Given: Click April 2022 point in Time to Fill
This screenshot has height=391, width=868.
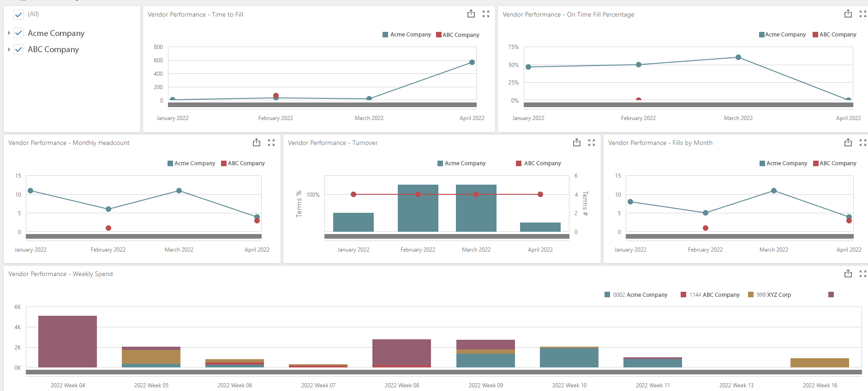Looking at the screenshot, I should [472, 62].
